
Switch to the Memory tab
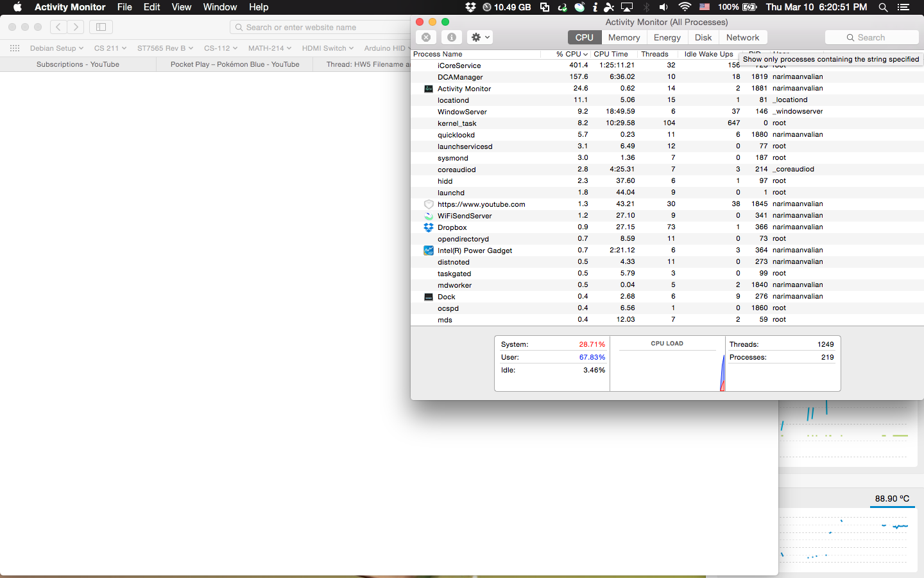click(623, 37)
